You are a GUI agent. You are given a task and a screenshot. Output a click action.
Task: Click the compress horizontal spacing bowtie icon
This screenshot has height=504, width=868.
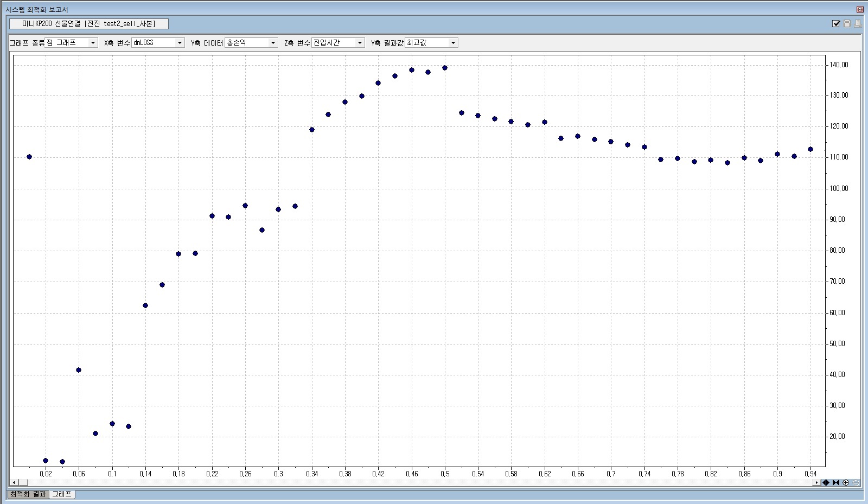tap(836, 482)
